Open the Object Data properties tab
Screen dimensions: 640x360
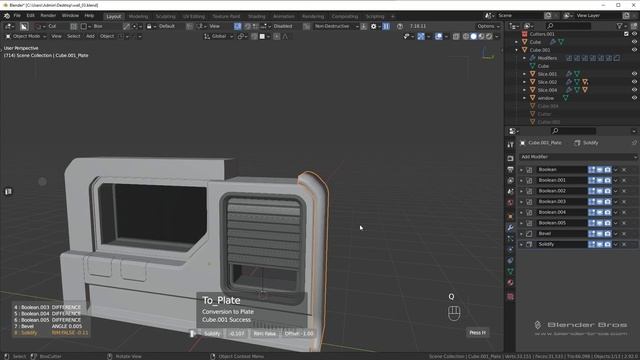pos(510,271)
